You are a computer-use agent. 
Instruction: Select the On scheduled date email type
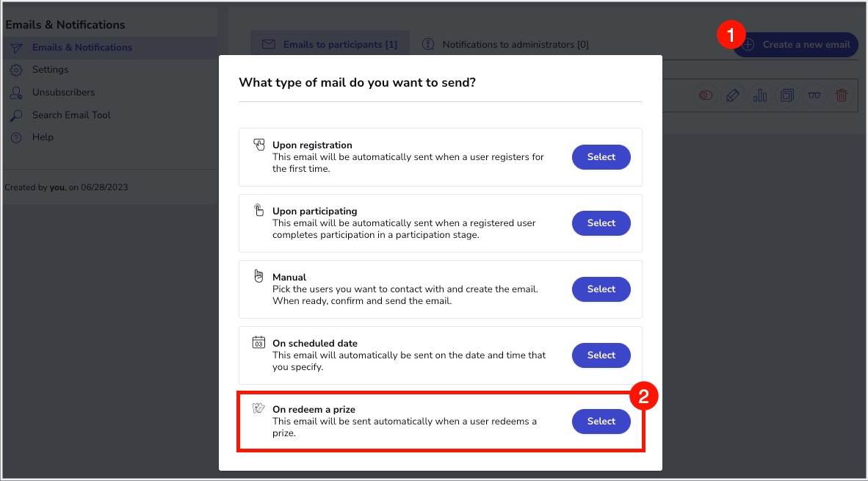pyautogui.click(x=601, y=355)
